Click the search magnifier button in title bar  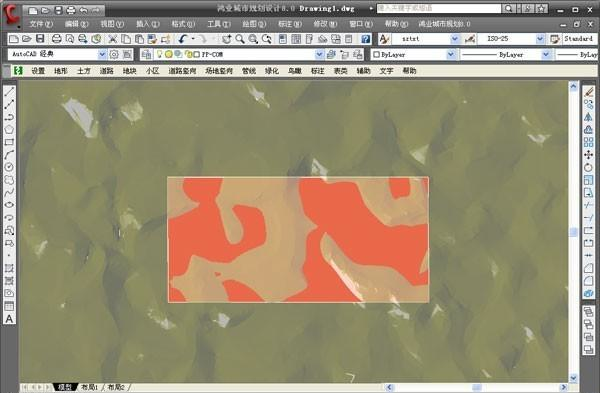click(508, 8)
